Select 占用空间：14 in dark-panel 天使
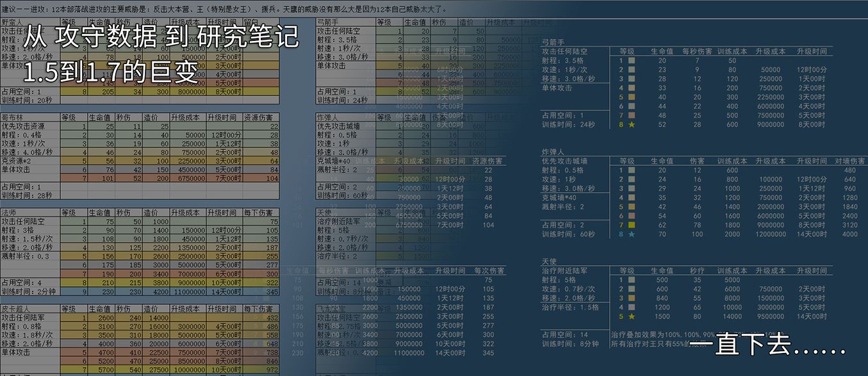Viewport: 868px width, 376px height. [x=566, y=334]
